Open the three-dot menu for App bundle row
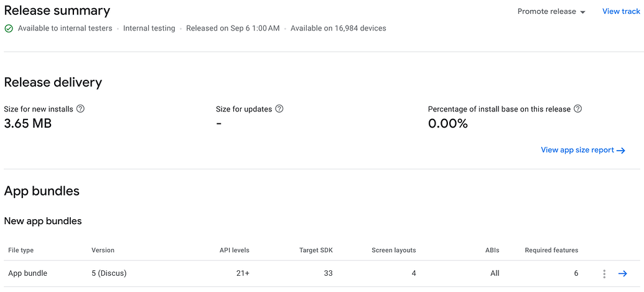The image size is (644, 292). tap(604, 273)
